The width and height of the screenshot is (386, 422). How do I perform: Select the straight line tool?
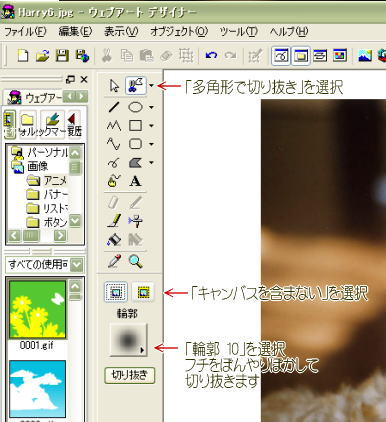[114, 107]
